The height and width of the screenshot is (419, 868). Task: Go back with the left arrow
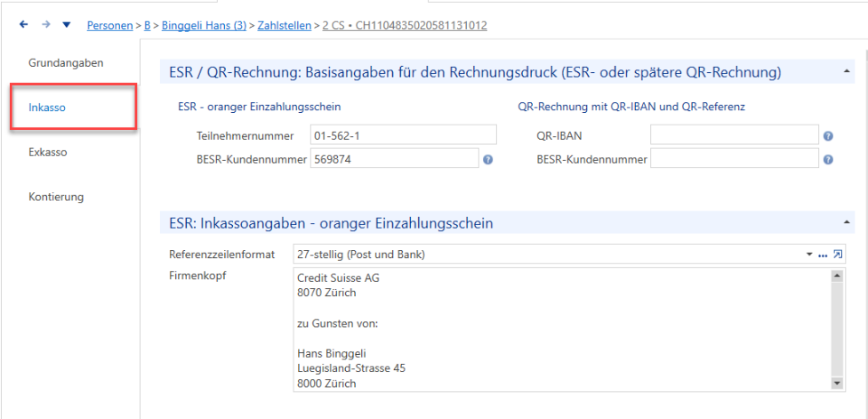(x=23, y=24)
